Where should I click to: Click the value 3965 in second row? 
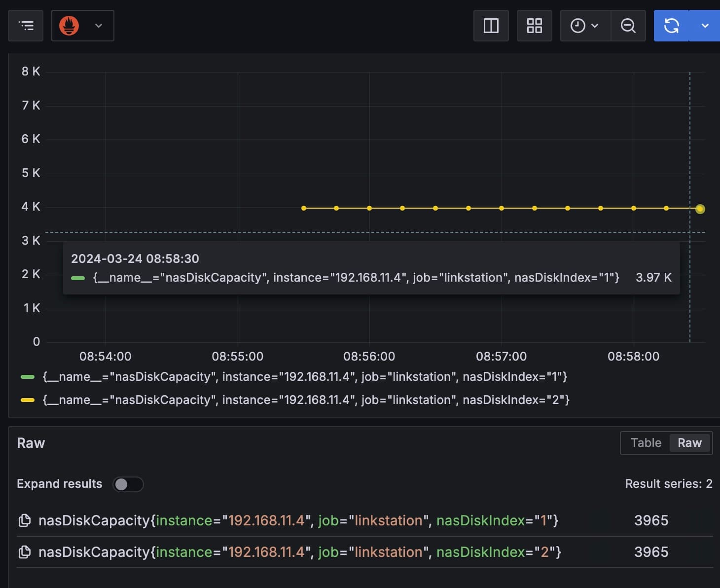(651, 552)
